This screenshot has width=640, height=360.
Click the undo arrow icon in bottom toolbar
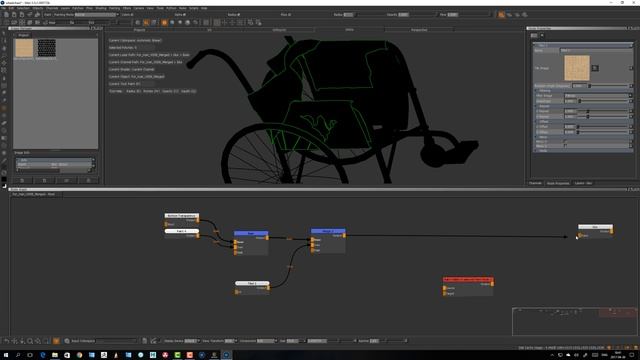coord(7,341)
